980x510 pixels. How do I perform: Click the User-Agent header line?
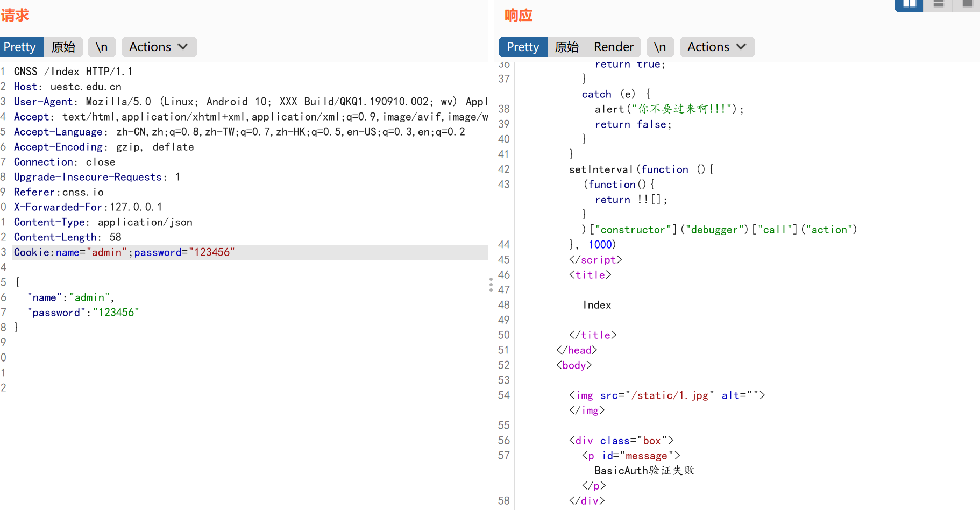(x=251, y=102)
